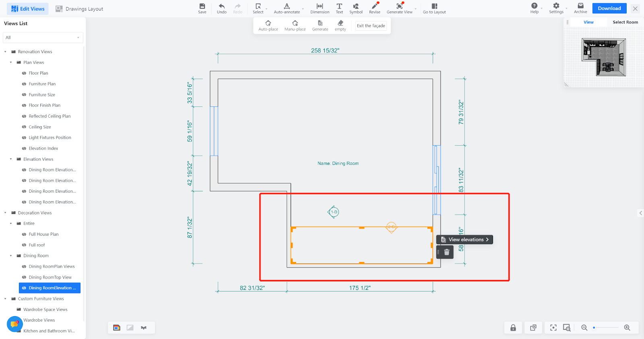Viewport: 644px width, 339px height.
Task: Toggle the color display mode icon
Action: [117, 328]
